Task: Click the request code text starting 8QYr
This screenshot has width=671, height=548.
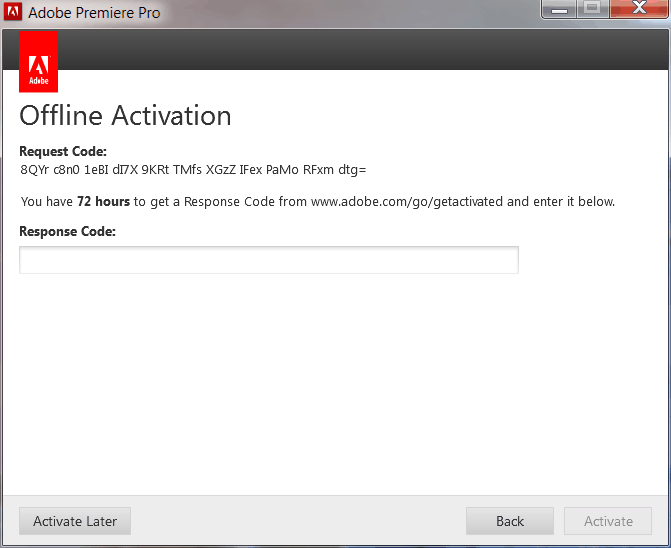Action: pyautogui.click(x=193, y=170)
